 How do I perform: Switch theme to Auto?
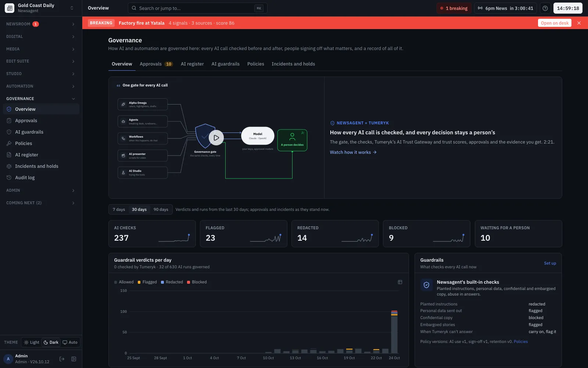70,342
